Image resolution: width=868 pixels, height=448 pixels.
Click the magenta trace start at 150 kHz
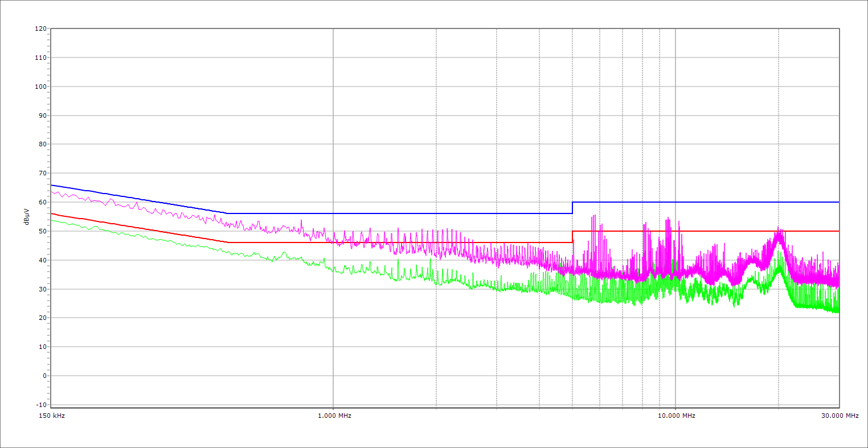tap(52, 191)
